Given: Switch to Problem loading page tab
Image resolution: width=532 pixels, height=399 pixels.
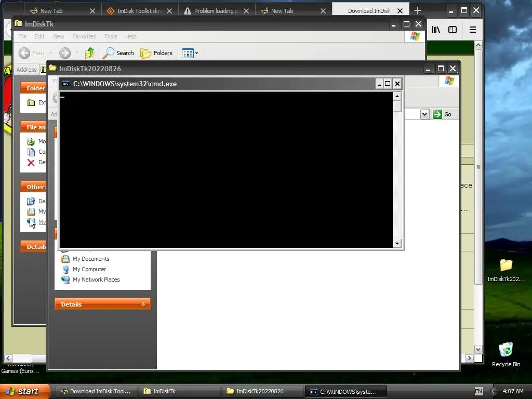Looking at the screenshot, I should (x=216, y=11).
